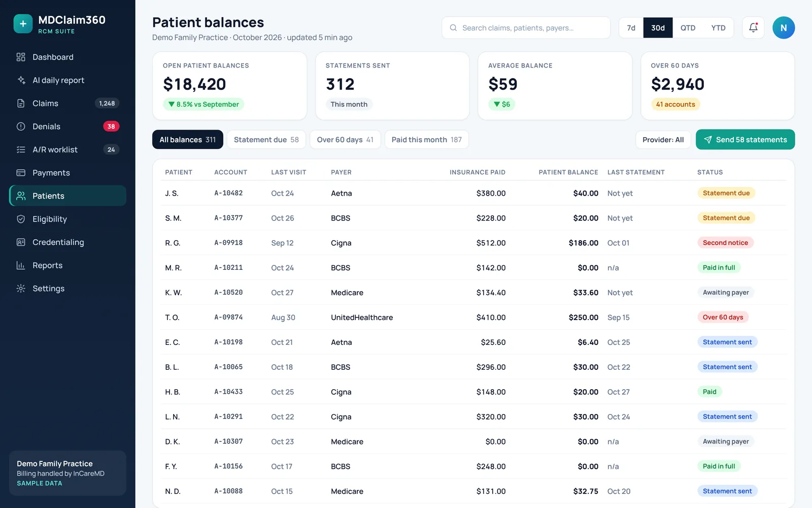Go to Claims in the sidebar
The width and height of the screenshot is (812, 508).
(67, 103)
